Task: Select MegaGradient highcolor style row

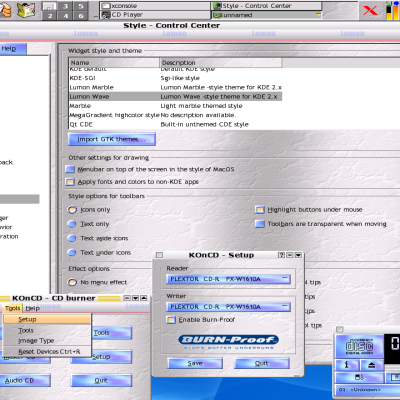Action: 175,115
